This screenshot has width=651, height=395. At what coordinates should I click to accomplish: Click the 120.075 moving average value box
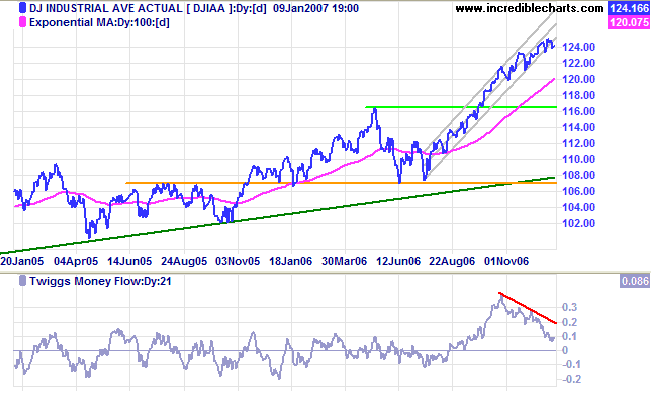[629, 22]
